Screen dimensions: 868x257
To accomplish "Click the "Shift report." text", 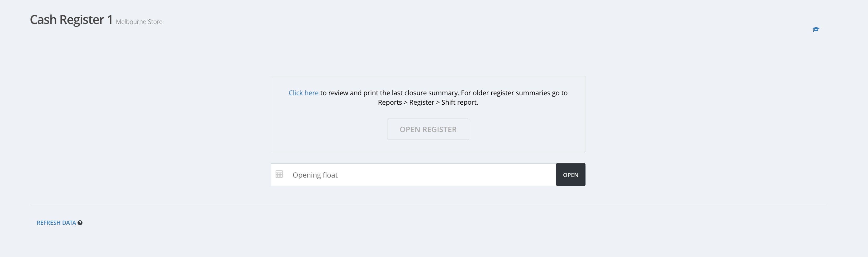I will [460, 102].
